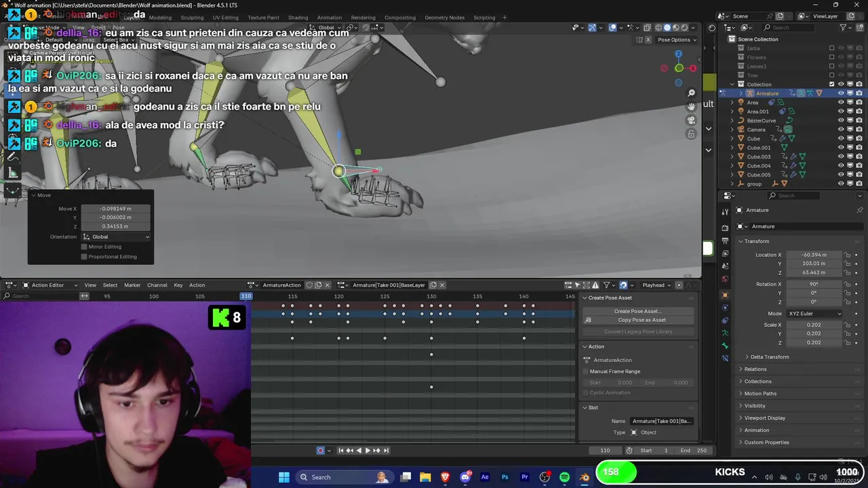
Task: Hide Camera object with eye icon
Action: pyautogui.click(x=841, y=129)
